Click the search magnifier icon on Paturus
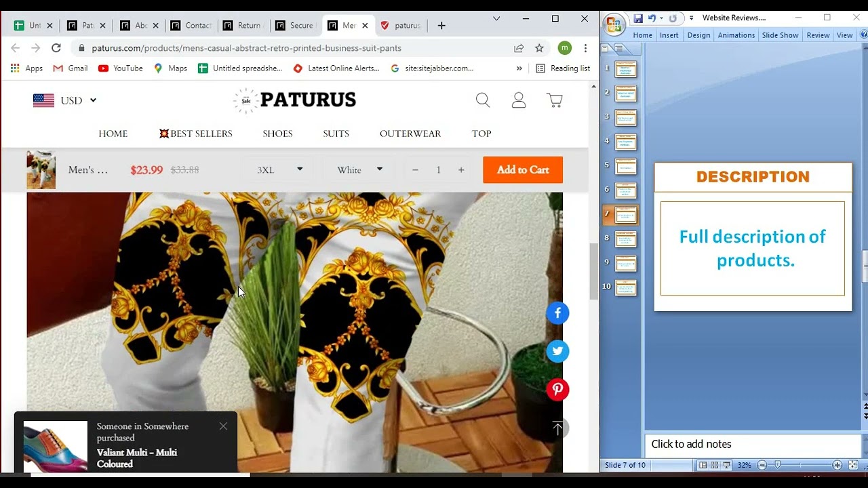868x488 pixels. [x=483, y=100]
